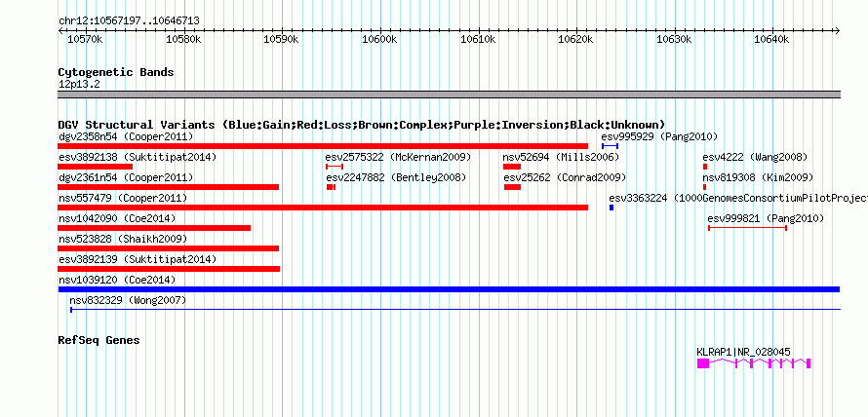This screenshot has width=868, height=417.
Task: Select the red bar under esv3892139
Action: 169,269
